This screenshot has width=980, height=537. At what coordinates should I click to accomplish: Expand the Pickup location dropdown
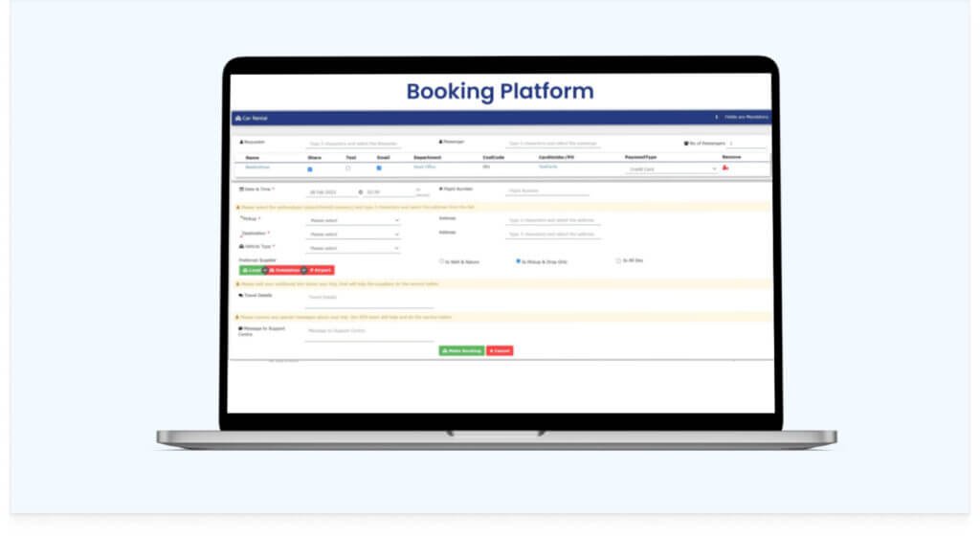[x=353, y=220]
